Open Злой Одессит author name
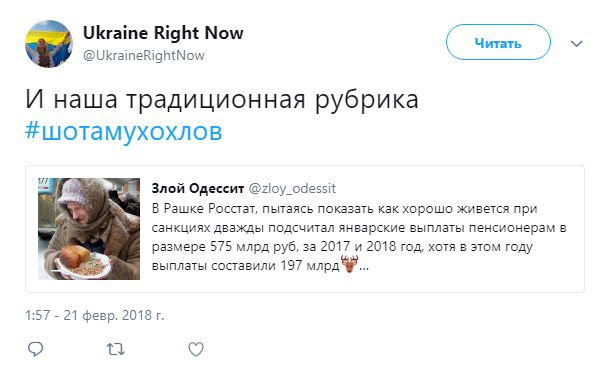 (x=198, y=189)
